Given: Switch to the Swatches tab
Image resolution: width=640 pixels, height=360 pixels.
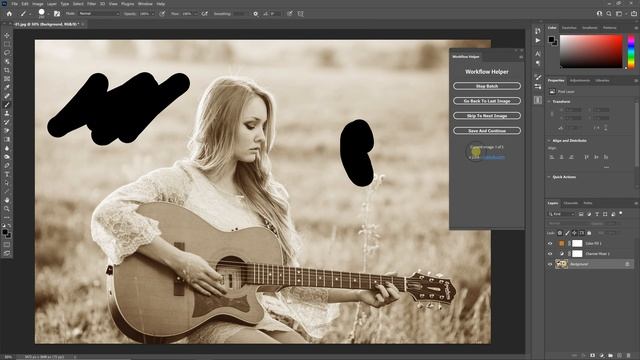Looking at the screenshot, I should tap(569, 28).
